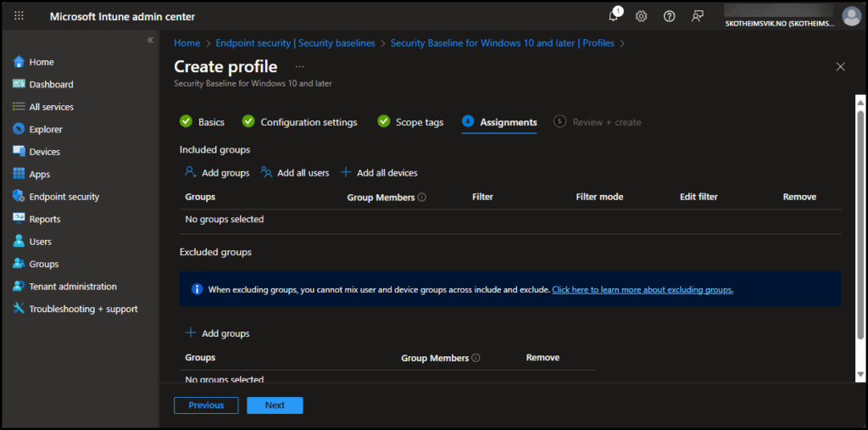Screen dimensions: 868x430
Task: Open Devices from the sidebar
Action: [44, 152]
